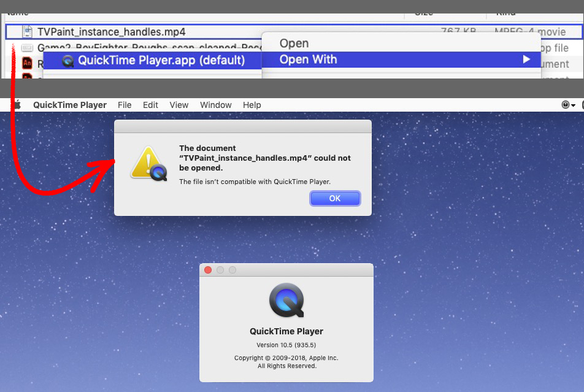The width and height of the screenshot is (584, 392).
Task: Open the Help menu
Action: [x=252, y=105]
